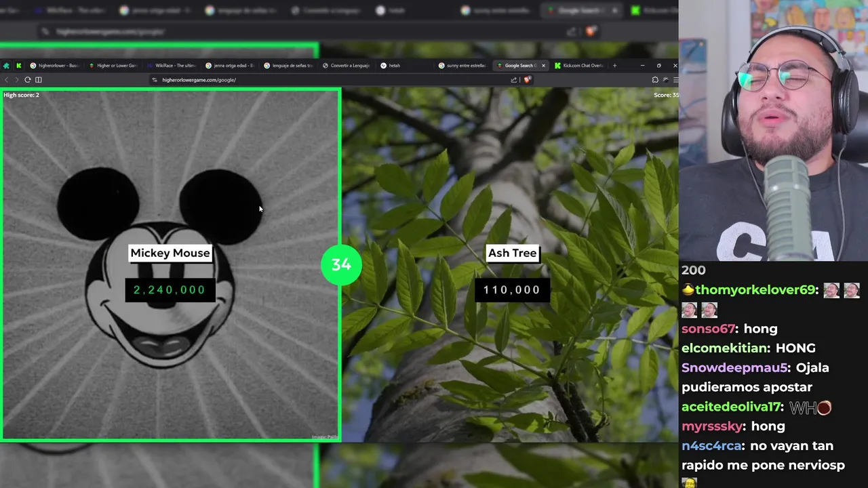
Task: Click the Mickey Mouse title label
Action: [x=170, y=253]
